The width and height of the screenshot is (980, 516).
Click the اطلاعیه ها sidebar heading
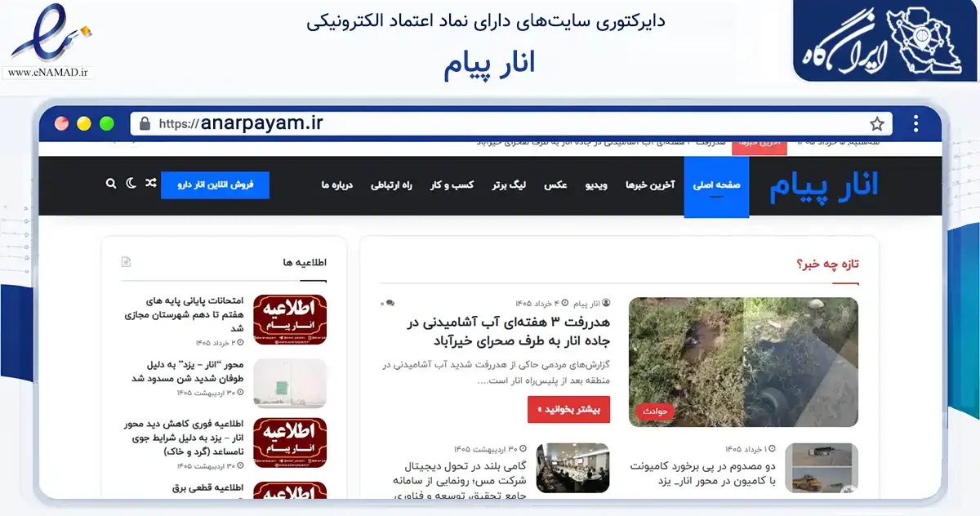tap(305, 262)
